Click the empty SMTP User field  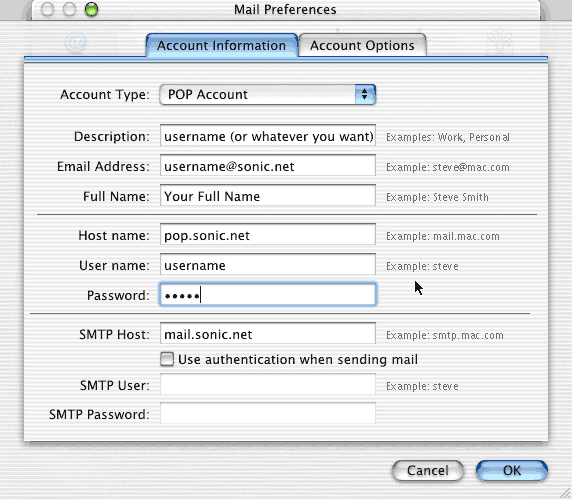pyautogui.click(x=268, y=385)
